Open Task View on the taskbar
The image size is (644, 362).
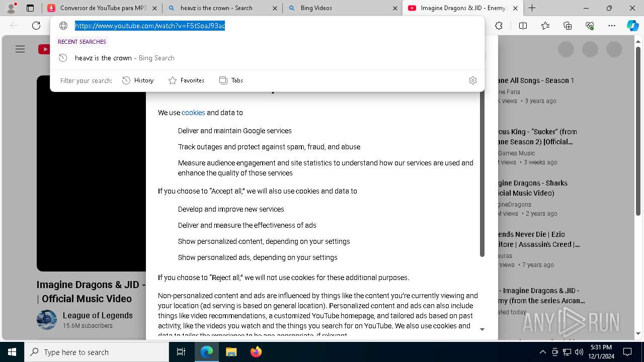[x=181, y=352]
